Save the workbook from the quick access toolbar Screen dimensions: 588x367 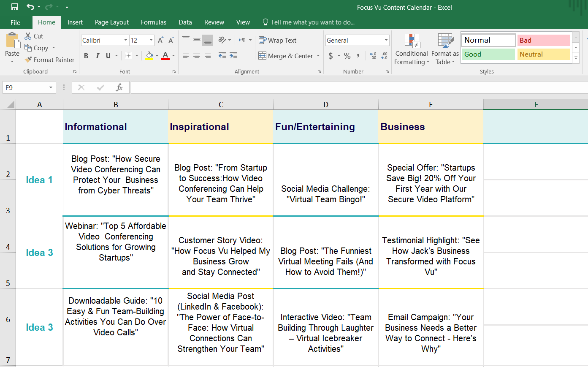[15, 7]
